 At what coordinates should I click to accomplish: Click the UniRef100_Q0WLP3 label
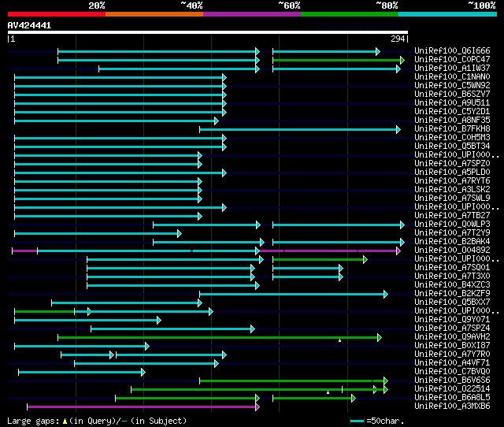(452, 224)
